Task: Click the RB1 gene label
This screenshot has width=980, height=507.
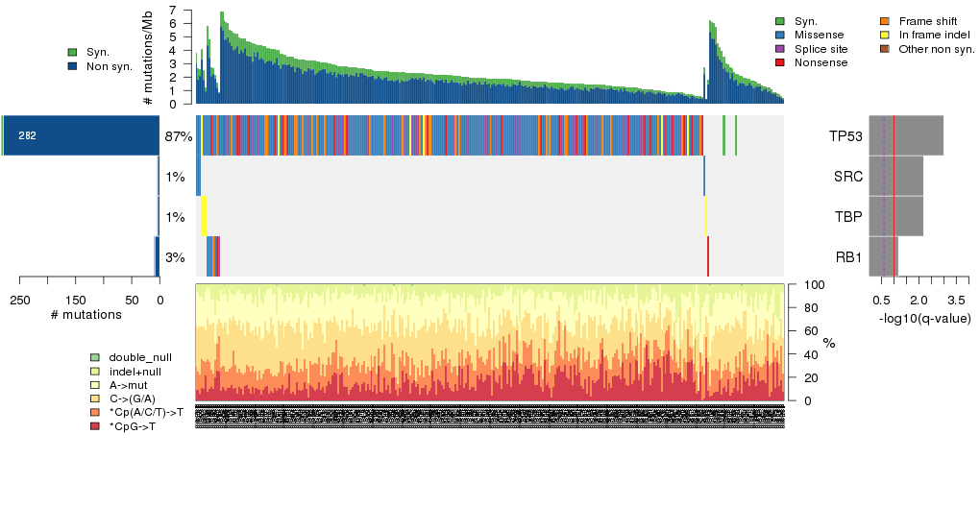Action: point(847,257)
